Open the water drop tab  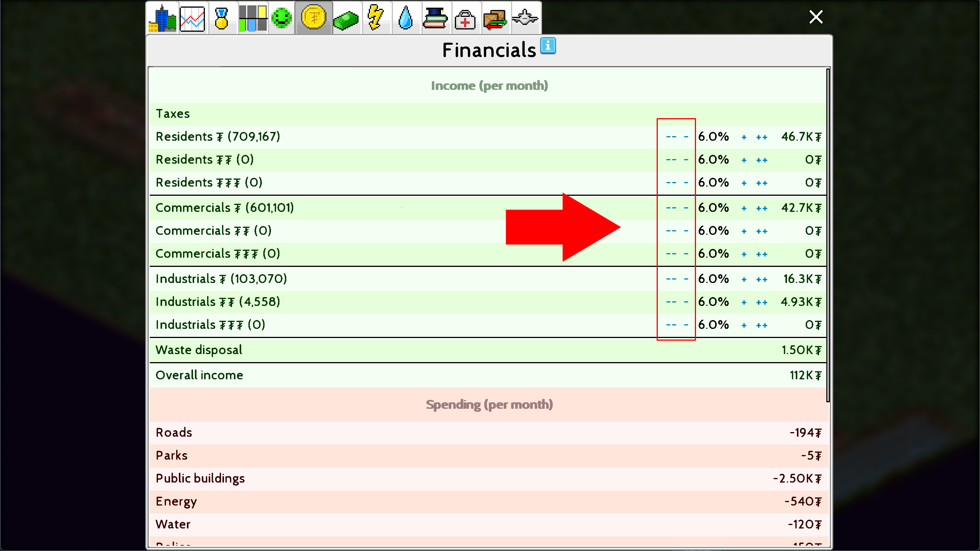405,18
